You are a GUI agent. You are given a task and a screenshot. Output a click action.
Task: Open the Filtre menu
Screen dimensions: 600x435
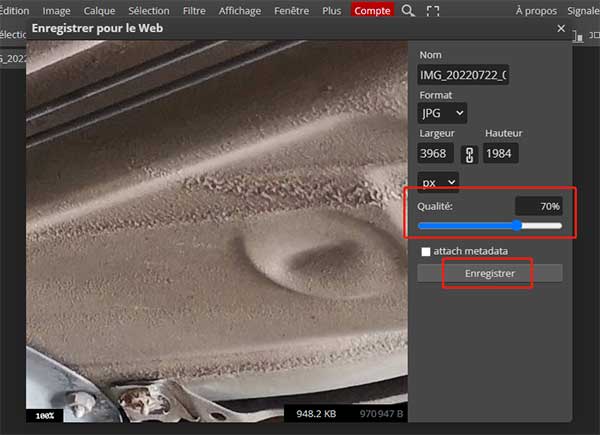point(194,11)
